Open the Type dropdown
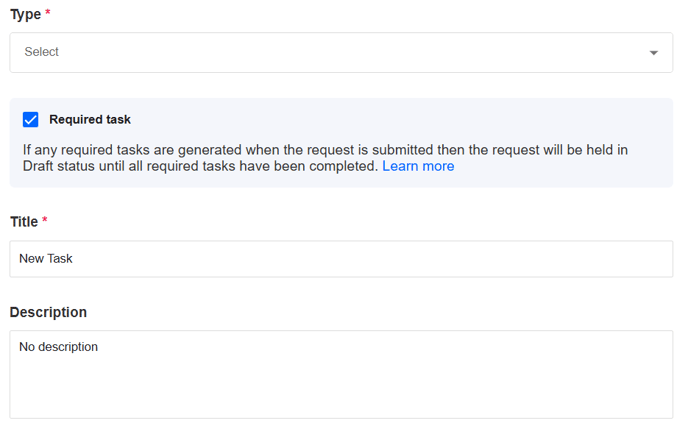The width and height of the screenshot is (688, 426). click(340, 52)
